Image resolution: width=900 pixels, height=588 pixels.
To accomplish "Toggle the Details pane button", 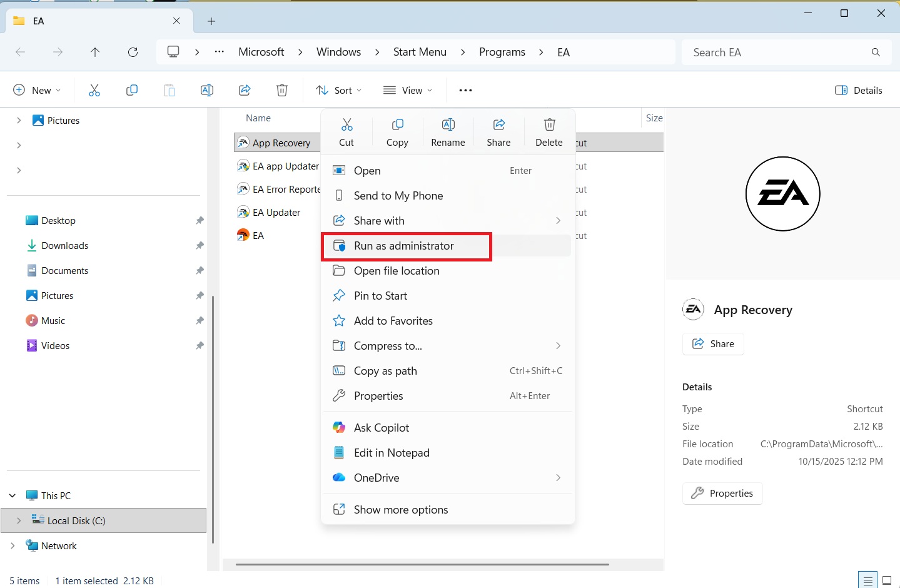I will pos(859,90).
